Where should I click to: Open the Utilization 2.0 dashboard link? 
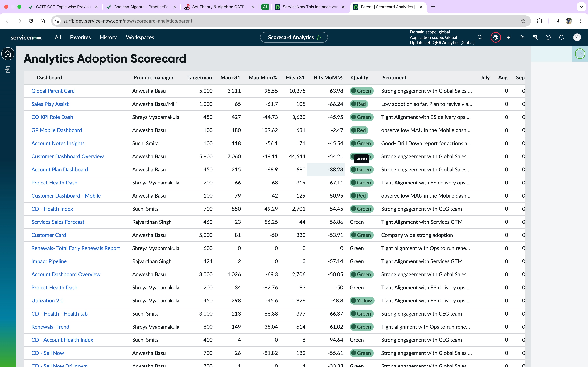[47, 300]
